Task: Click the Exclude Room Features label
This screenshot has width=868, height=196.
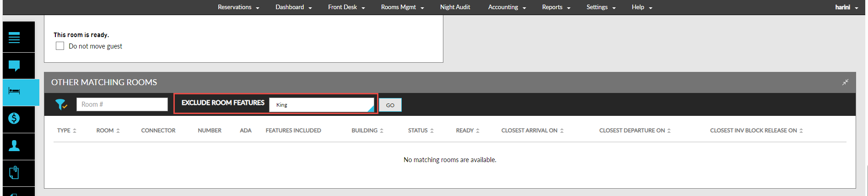Action: pyautogui.click(x=223, y=103)
